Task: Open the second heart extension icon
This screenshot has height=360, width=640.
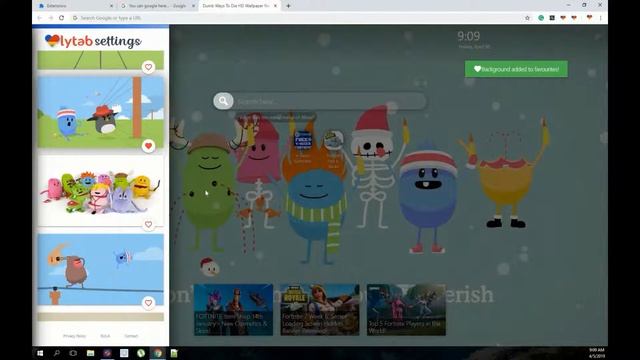Action: (574, 18)
